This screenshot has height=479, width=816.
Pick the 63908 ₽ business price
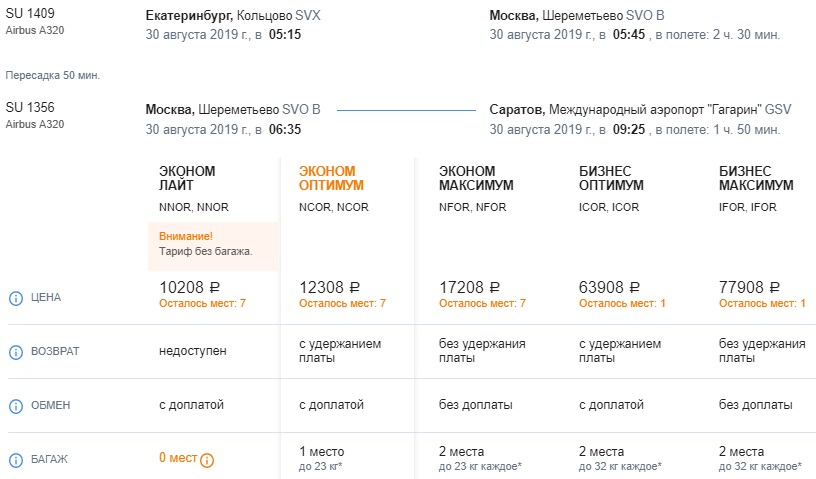(x=609, y=288)
